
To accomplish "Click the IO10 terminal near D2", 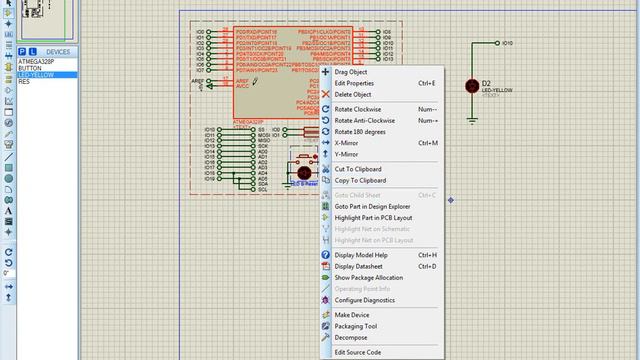I will [x=497, y=43].
